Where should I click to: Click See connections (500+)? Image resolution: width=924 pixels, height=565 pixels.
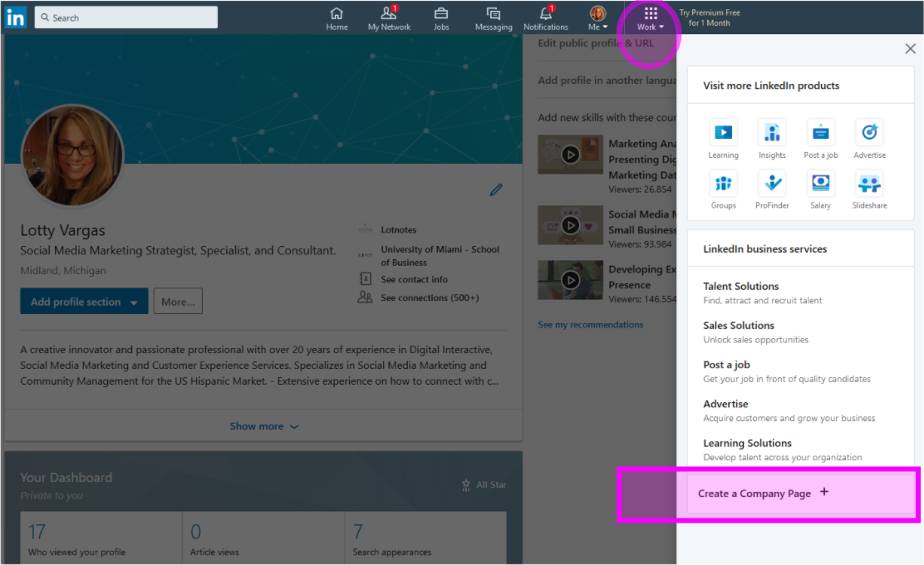pos(430,297)
